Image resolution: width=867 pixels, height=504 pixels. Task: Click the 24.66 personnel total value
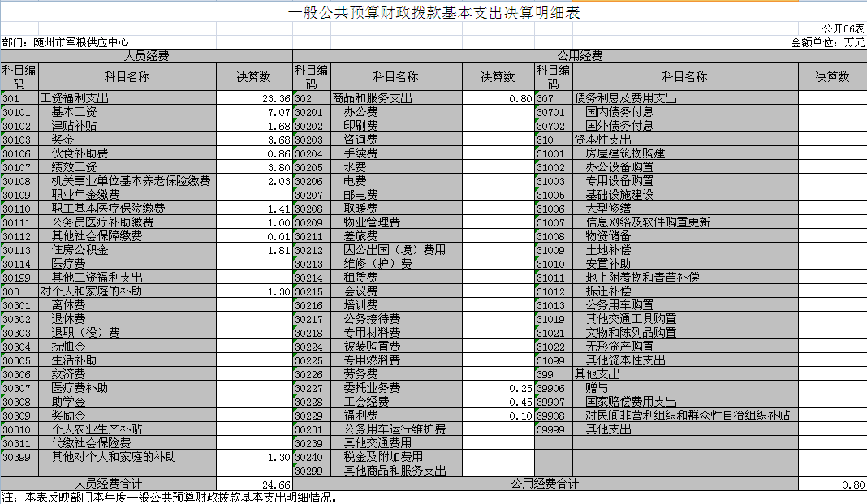click(254, 484)
